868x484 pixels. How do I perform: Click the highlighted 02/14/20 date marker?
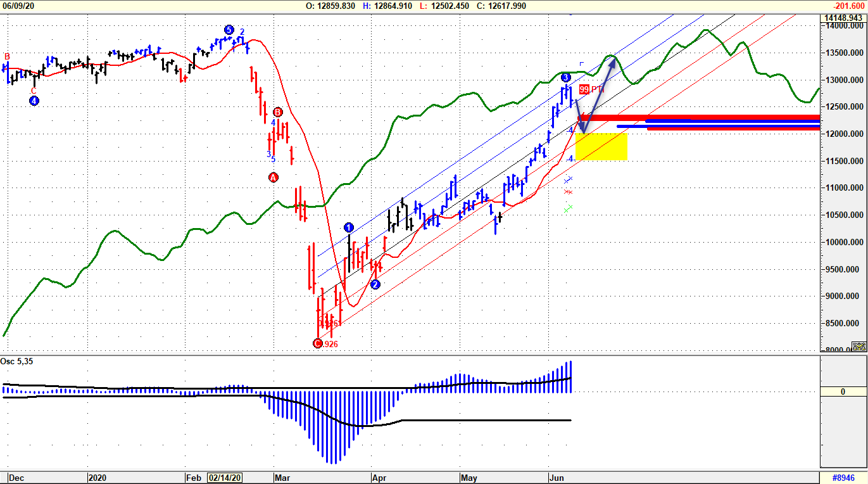(x=225, y=478)
